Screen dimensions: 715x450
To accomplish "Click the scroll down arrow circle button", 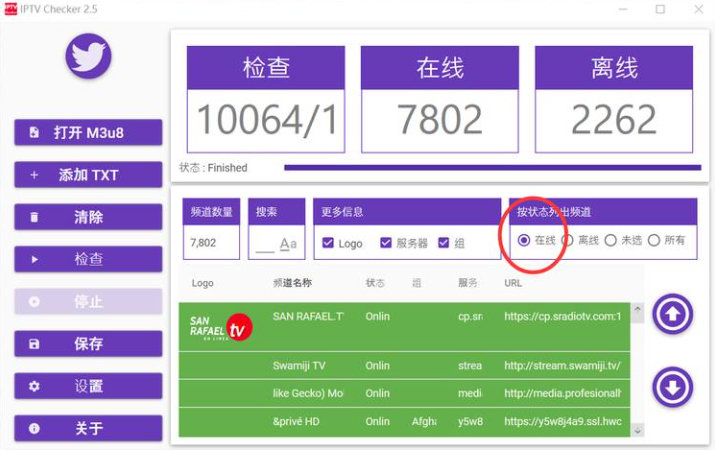I will [672, 387].
